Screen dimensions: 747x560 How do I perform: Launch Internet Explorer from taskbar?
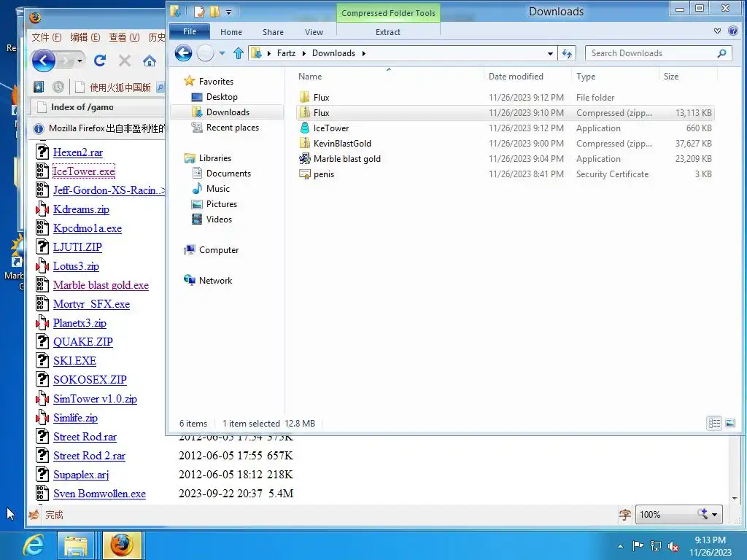(x=34, y=545)
